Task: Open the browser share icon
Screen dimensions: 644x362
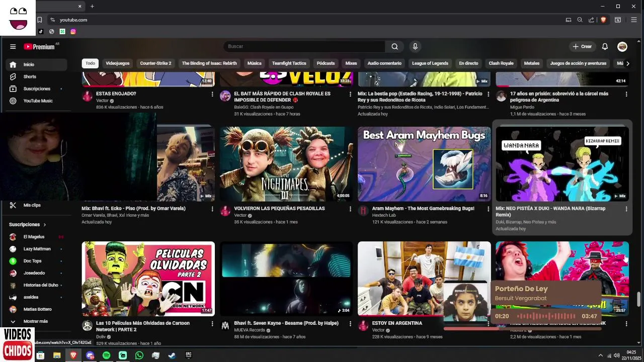Action: pyautogui.click(x=591, y=20)
